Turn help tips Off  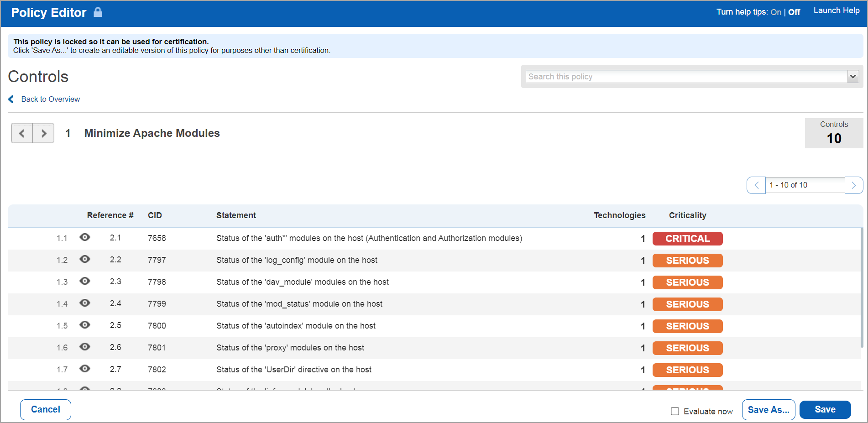point(794,12)
